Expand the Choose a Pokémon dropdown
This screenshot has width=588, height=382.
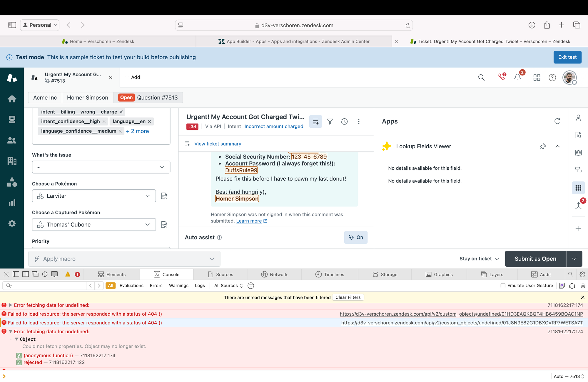click(94, 196)
